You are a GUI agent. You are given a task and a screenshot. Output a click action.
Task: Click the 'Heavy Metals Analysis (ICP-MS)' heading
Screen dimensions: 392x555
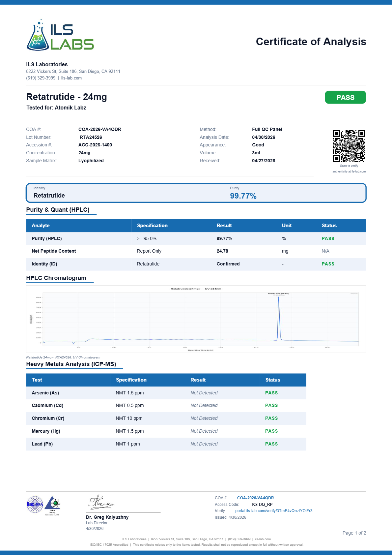71,364
